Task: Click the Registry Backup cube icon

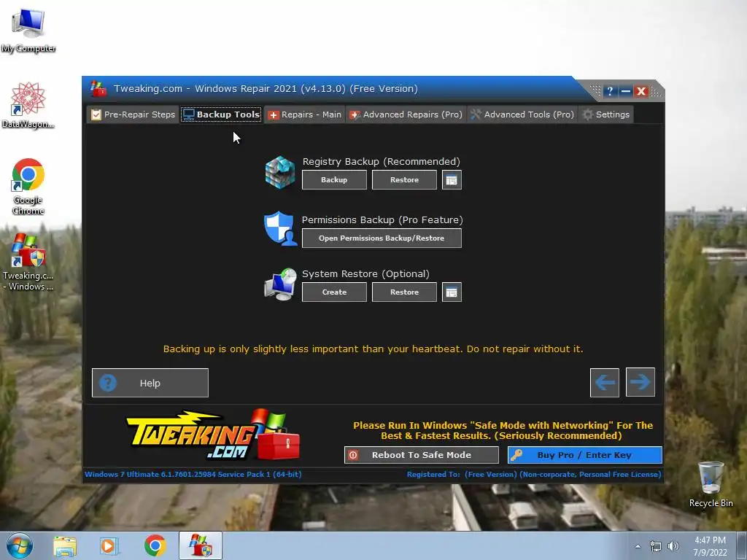Action: [280, 172]
